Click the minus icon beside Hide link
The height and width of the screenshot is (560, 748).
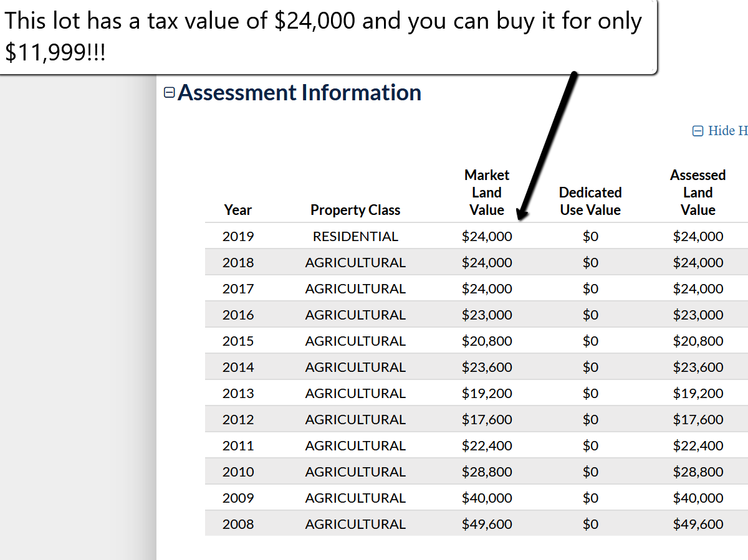point(698,131)
